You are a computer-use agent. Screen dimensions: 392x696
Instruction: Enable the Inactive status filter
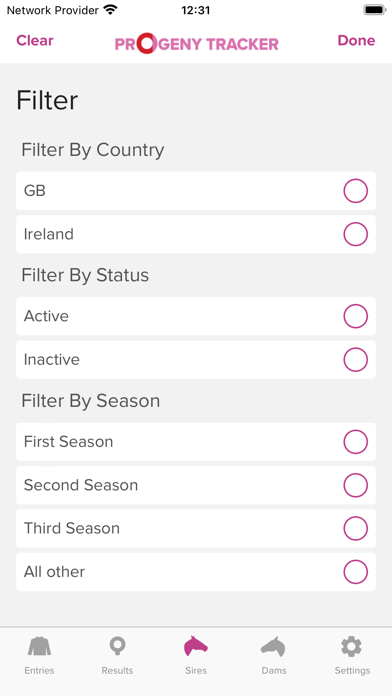pos(356,359)
